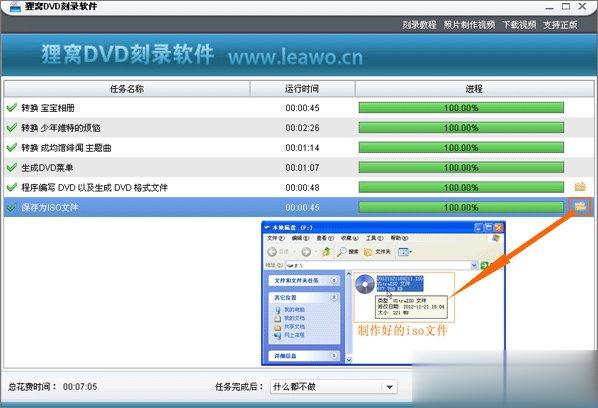The image size is (598, 408).
Task: Select the 转换 少年维特的烦恼 task row
Action: pos(299,128)
